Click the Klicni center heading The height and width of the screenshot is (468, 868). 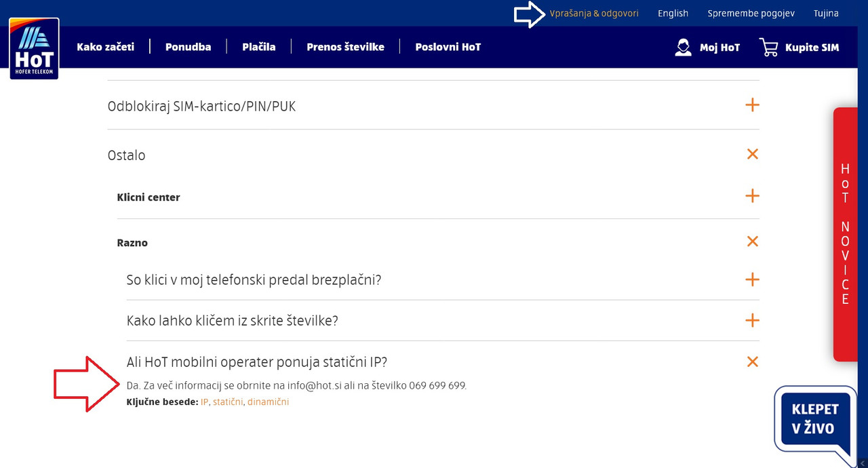[x=149, y=197]
